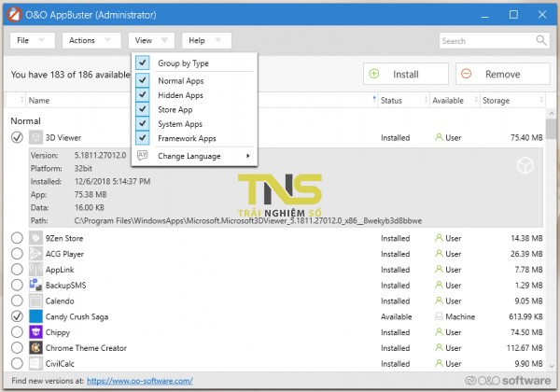Select the 9Zen Store checkbox
This screenshot has height=392, width=560.
coord(17,238)
